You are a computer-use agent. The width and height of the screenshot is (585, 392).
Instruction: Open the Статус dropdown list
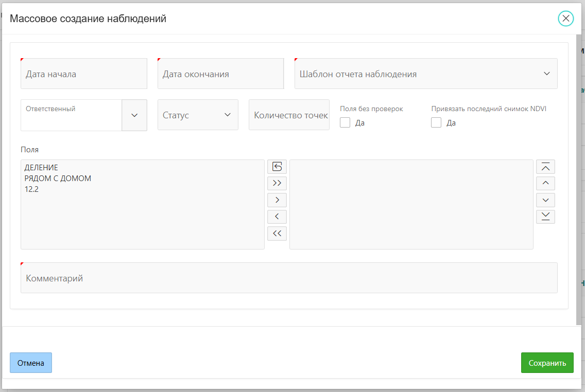click(198, 115)
